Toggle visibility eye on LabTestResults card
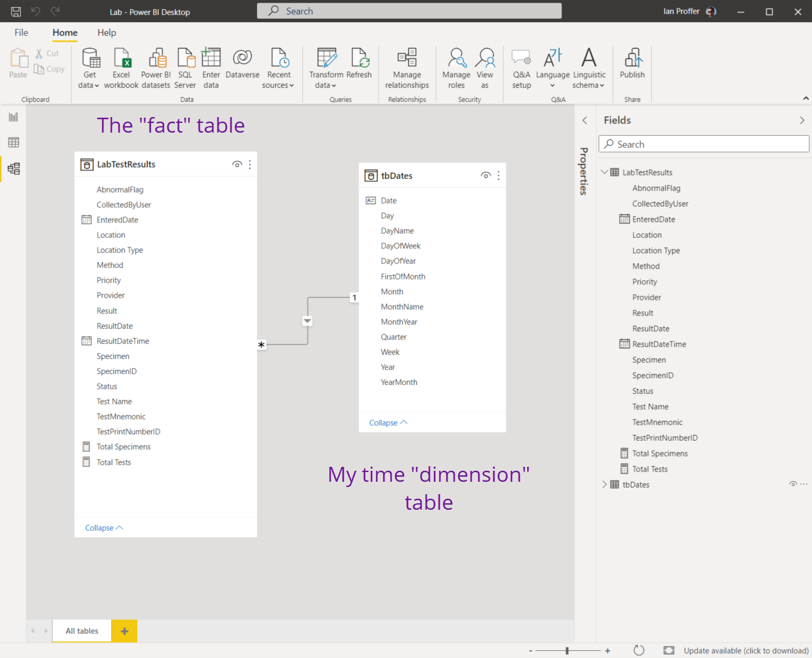The image size is (812, 658). [x=237, y=164]
